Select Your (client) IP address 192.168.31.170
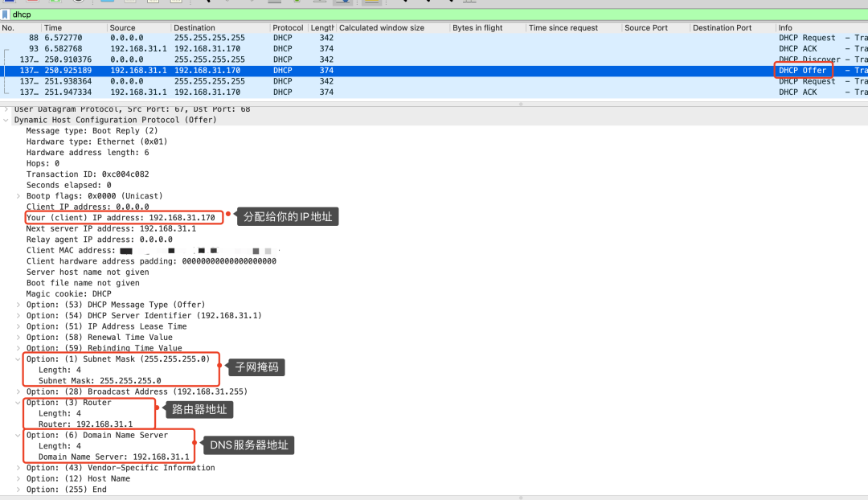The width and height of the screenshot is (868, 500). coord(121,218)
